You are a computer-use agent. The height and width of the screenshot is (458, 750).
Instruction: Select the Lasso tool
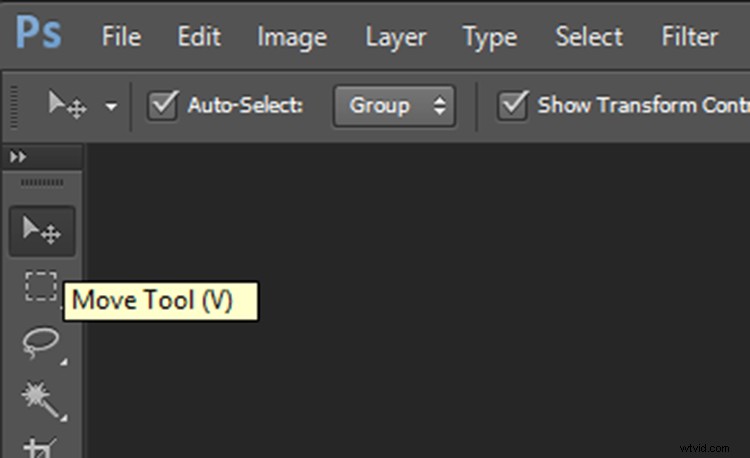click(41, 343)
